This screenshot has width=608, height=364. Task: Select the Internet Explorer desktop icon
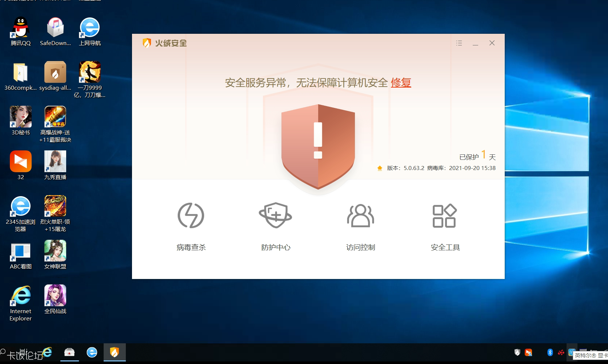(21, 303)
